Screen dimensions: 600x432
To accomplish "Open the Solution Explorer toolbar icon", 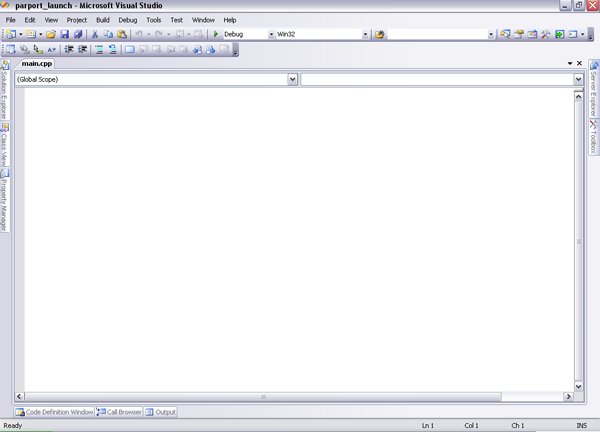I will pyautogui.click(x=505, y=34).
